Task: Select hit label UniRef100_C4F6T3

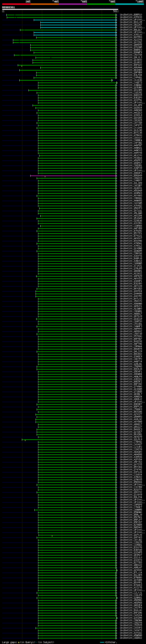Action: click(131, 125)
